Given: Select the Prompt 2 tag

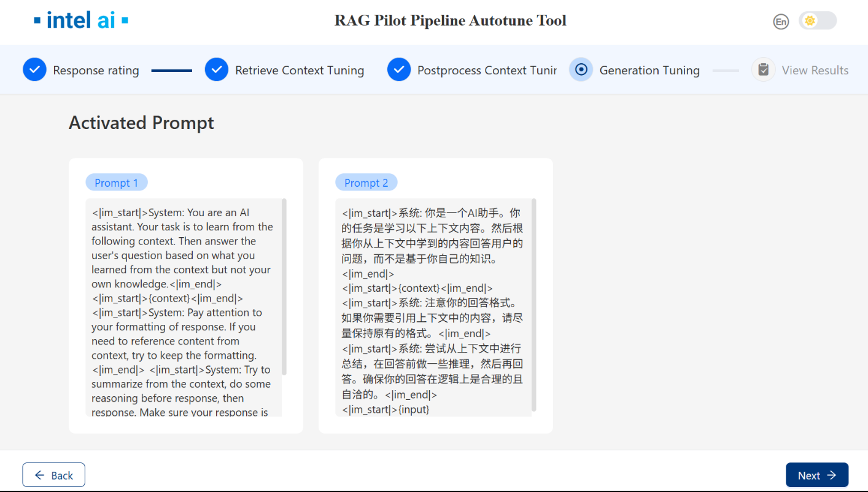Looking at the screenshot, I should pos(366,182).
